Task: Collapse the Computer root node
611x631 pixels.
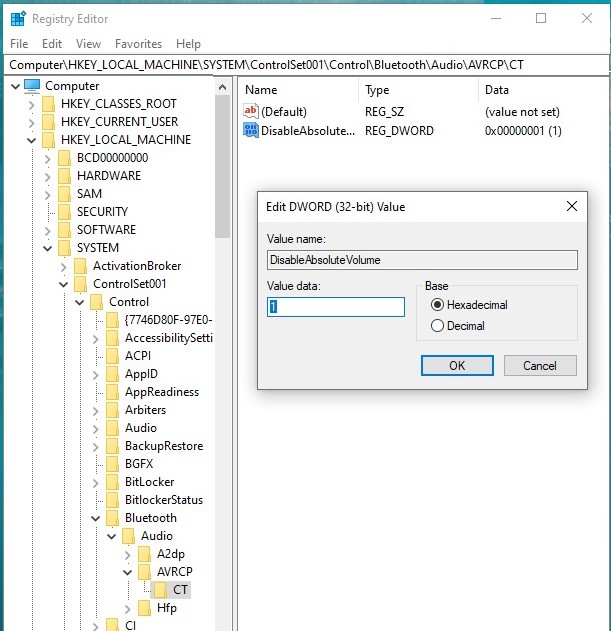Action: 15,86
